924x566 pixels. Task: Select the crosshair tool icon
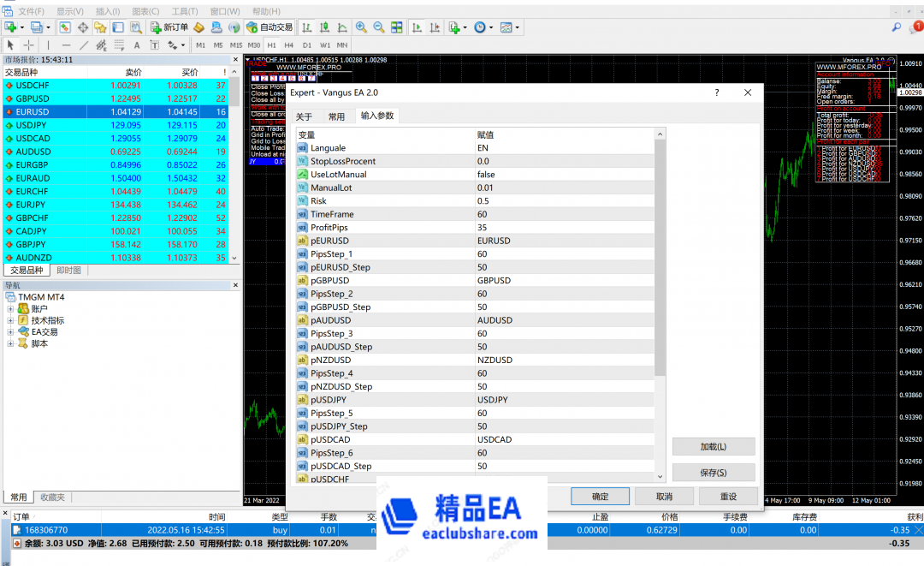click(27, 45)
